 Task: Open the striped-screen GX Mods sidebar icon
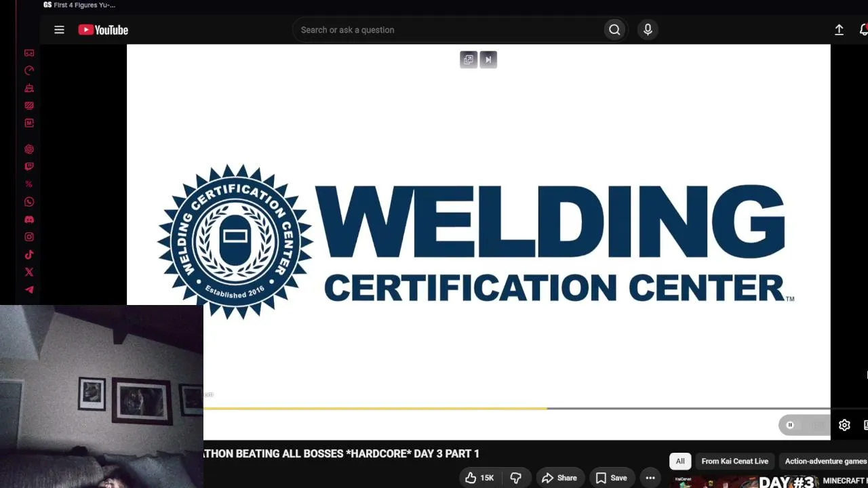pyautogui.click(x=29, y=106)
